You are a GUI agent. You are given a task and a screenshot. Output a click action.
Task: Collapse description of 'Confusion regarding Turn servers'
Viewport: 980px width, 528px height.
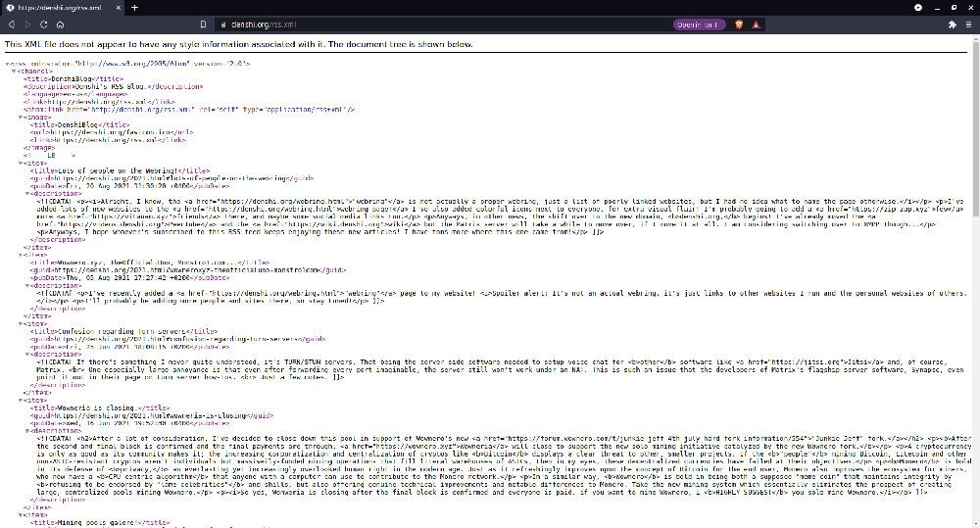point(26,355)
